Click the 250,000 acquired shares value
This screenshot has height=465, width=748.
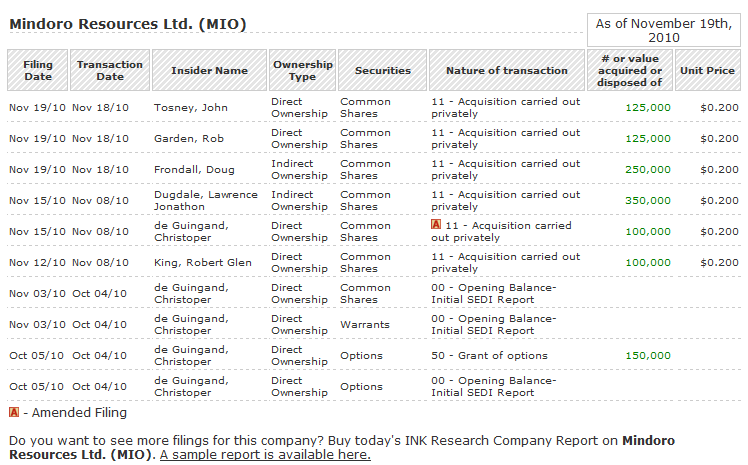[x=648, y=170]
